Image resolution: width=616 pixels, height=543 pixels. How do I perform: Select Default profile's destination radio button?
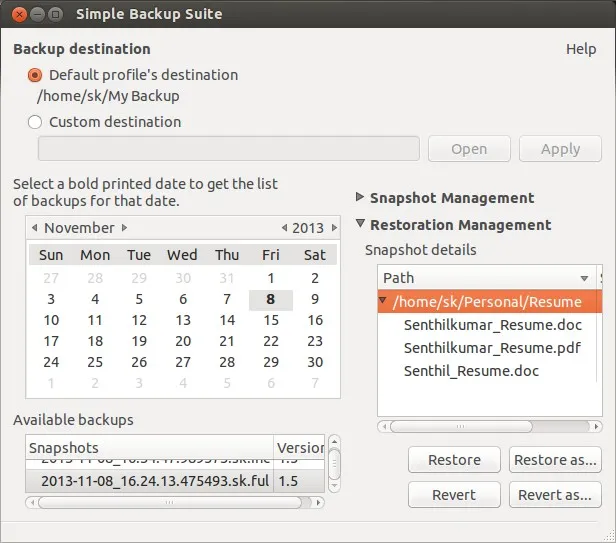[36, 75]
